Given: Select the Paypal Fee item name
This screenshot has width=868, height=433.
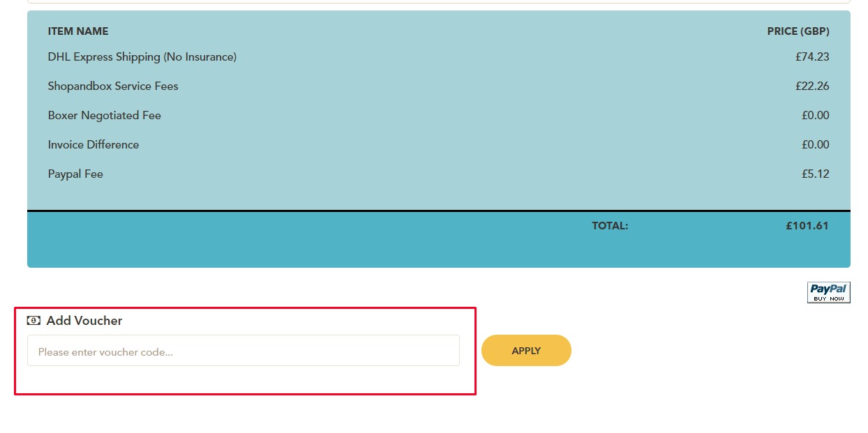Looking at the screenshot, I should tap(75, 174).
